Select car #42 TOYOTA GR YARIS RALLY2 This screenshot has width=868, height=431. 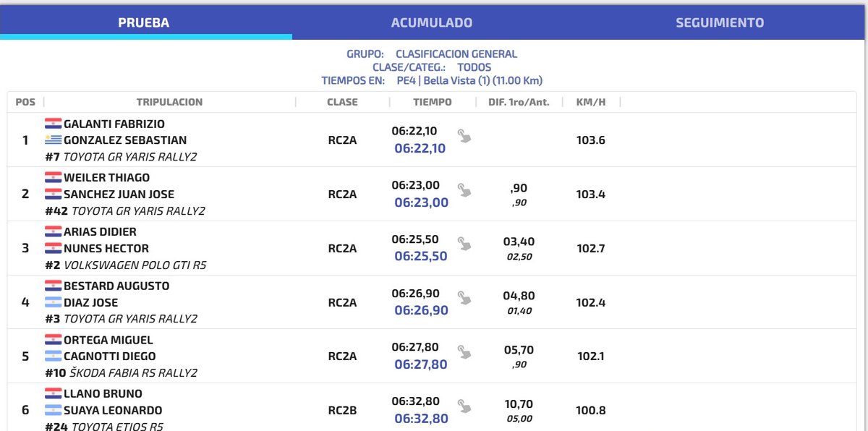[125, 211]
